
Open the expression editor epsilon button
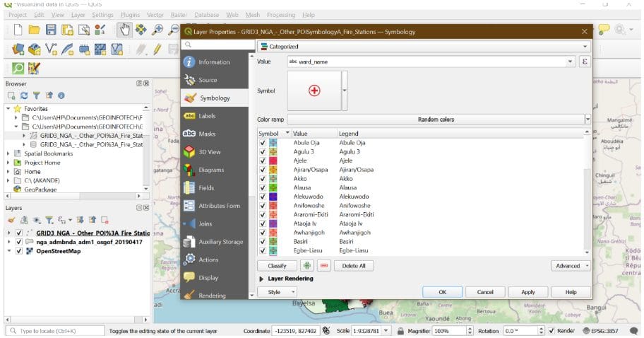point(585,62)
